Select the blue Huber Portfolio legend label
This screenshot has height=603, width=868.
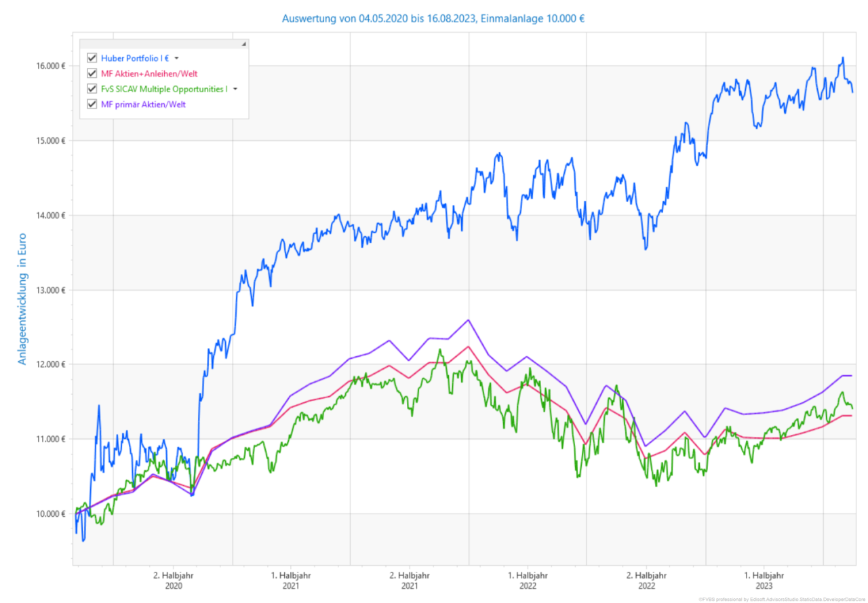[134, 58]
